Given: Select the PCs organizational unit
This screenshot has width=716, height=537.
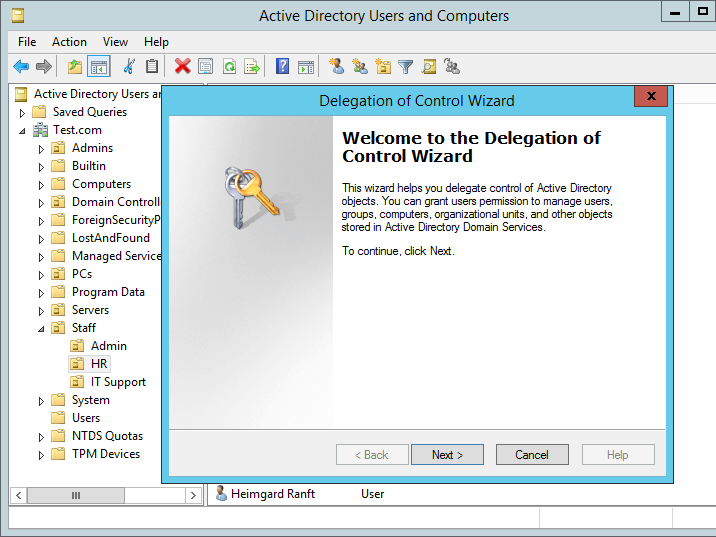Looking at the screenshot, I should click(x=82, y=274).
